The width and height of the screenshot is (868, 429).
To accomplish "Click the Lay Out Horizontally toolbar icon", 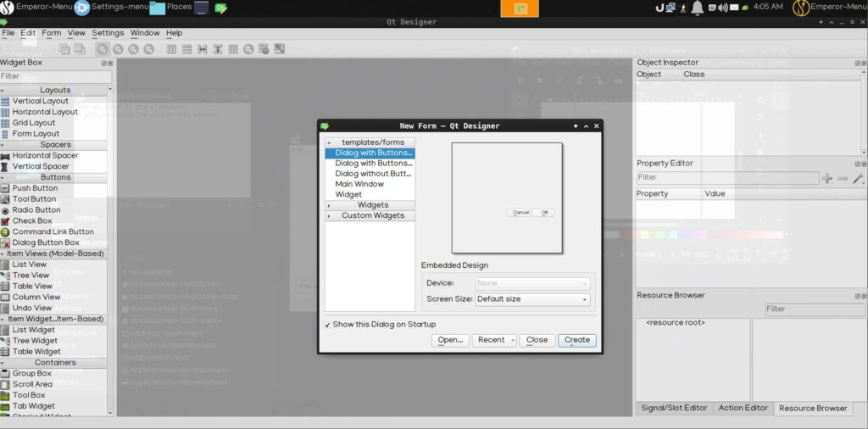I will click(171, 48).
